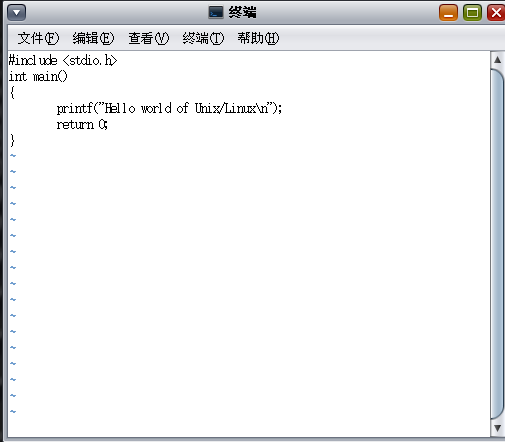Close the 终端 window
505x442 pixels.
point(496,13)
